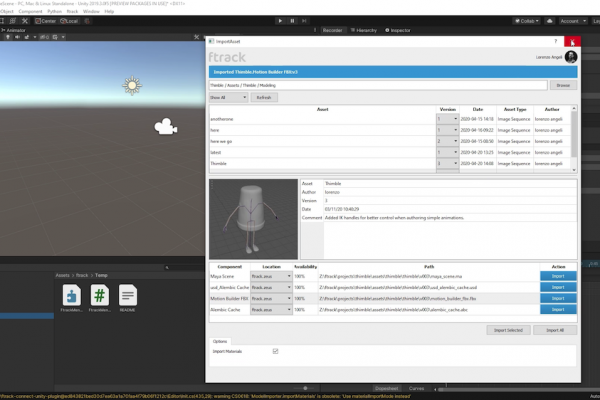Open version dropdown for 'anotherone' asset
Screen dimensions: 600x400
pyautogui.click(x=447, y=119)
